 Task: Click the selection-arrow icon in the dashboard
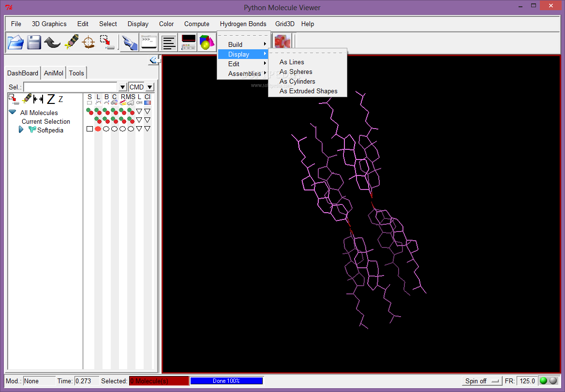pyautogui.click(x=14, y=99)
